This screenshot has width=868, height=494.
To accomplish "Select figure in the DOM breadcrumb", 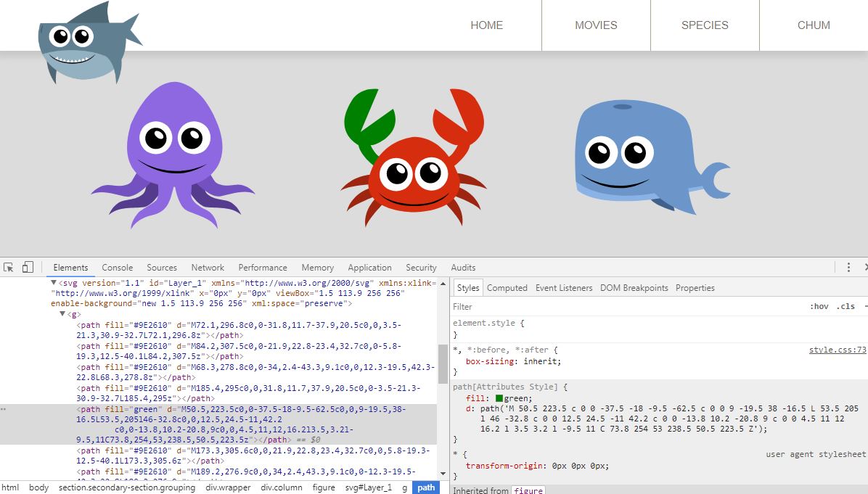I will click(x=324, y=487).
